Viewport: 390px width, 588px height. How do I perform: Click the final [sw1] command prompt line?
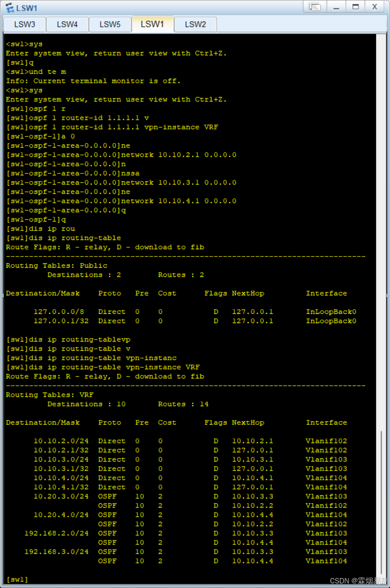pyautogui.click(x=17, y=579)
